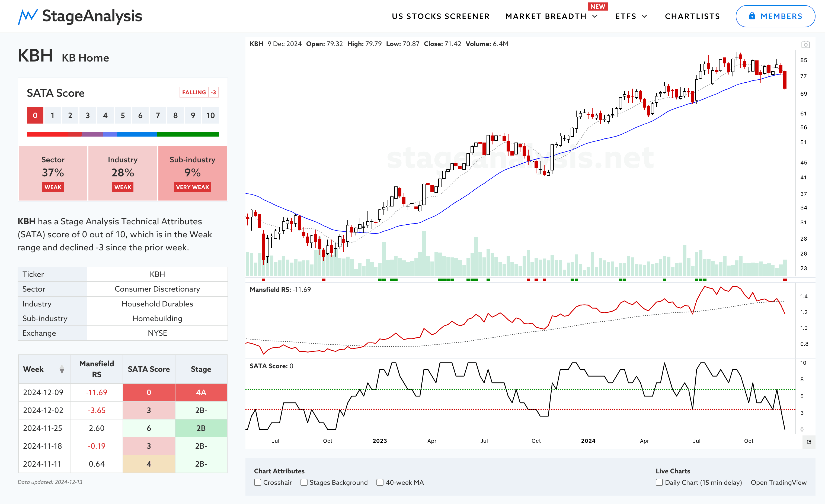The height and width of the screenshot is (504, 825).
Task: Click the lock icon in Members button
Action: click(x=752, y=16)
